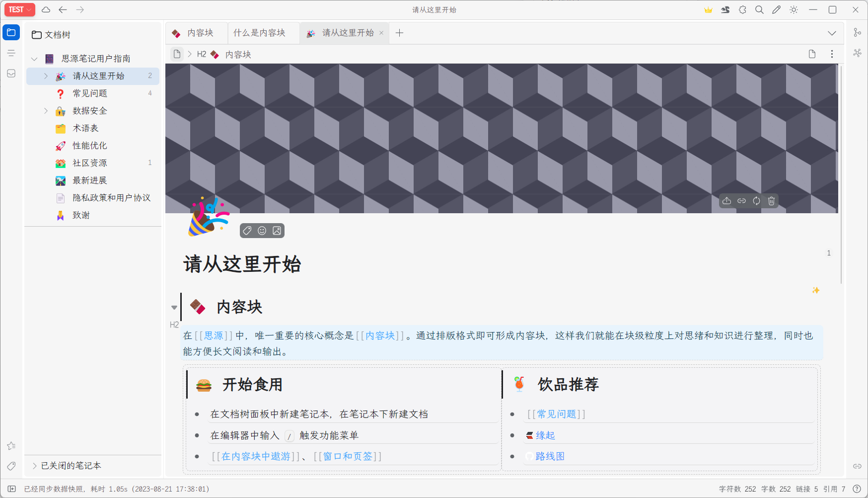Screen dimensions: 868x498
Task: Open a new tab with the plus button
Action: click(x=399, y=33)
